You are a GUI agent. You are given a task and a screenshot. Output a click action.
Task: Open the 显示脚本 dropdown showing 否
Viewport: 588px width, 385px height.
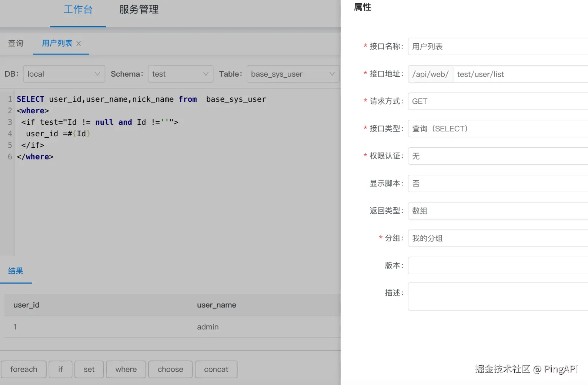(x=498, y=184)
